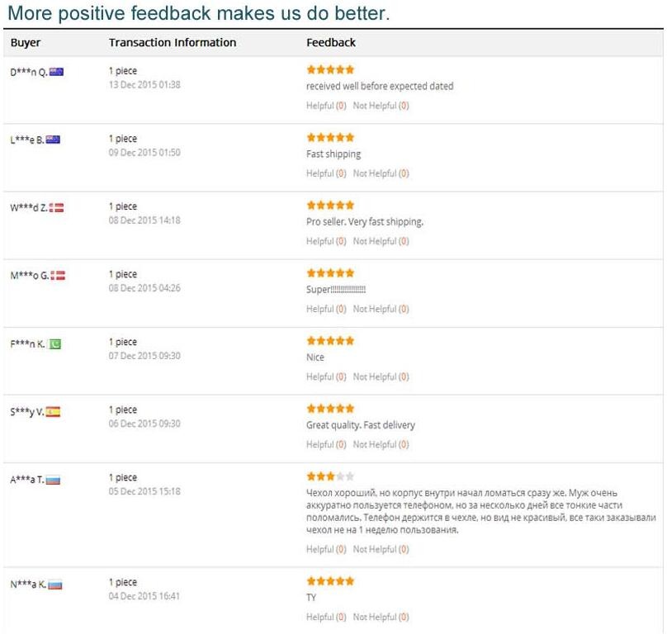Screen dimensions: 667x644
Task: Click the three-star rating on the Russian review
Action: [x=330, y=476]
